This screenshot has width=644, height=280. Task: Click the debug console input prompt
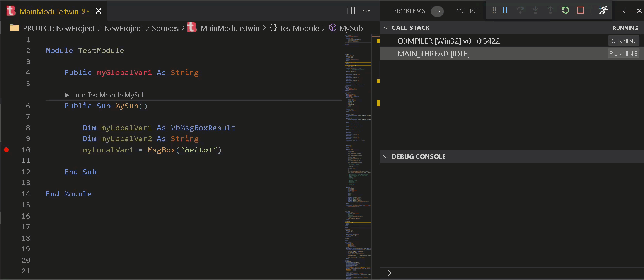tap(512, 273)
